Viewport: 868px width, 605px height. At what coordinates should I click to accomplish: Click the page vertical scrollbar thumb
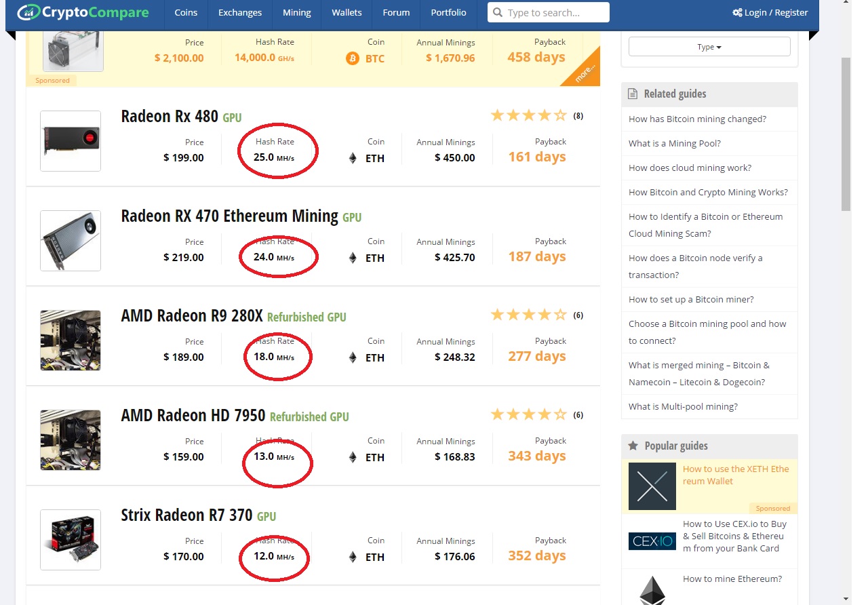pos(846,134)
